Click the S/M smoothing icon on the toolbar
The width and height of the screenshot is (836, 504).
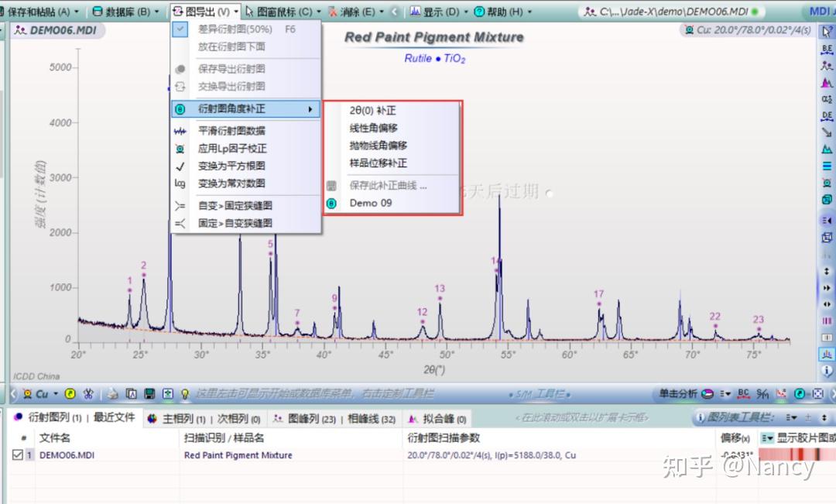point(762,394)
